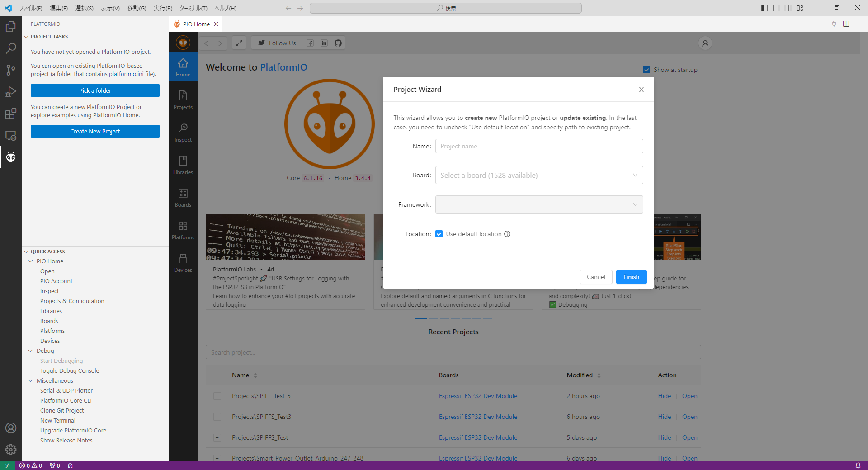Image resolution: width=868 pixels, height=470 pixels.
Task: Expand the Projects\SPIFF_Test_5 row
Action: tap(217, 396)
